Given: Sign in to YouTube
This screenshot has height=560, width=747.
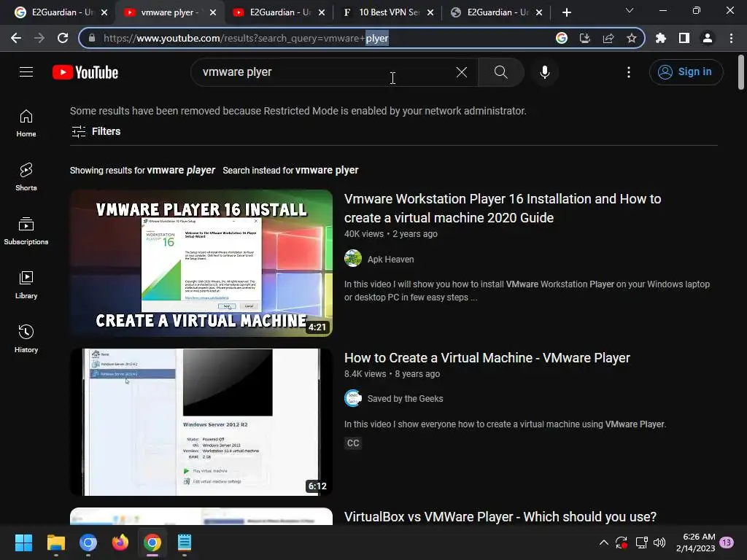Looking at the screenshot, I should [686, 72].
